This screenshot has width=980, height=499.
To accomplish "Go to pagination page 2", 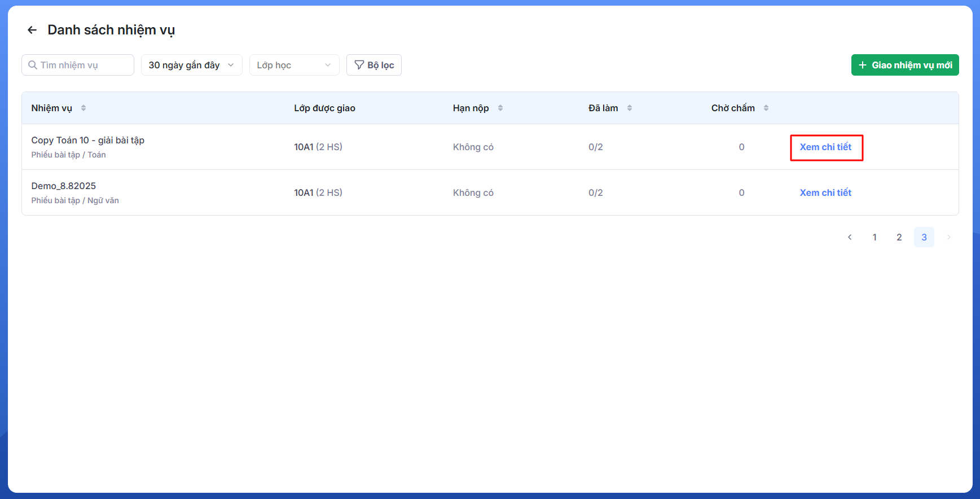I will [899, 237].
